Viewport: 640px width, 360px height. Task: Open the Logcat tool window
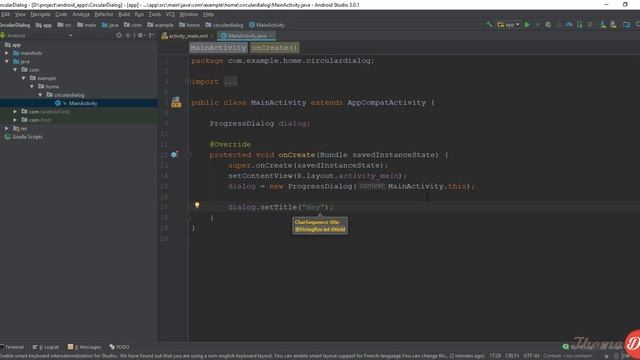point(46,347)
